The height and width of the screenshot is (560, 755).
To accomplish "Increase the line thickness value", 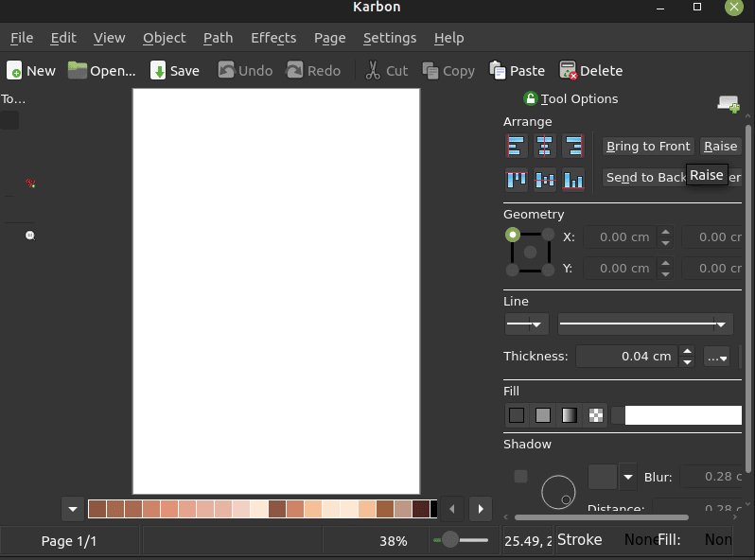I will tap(687, 352).
